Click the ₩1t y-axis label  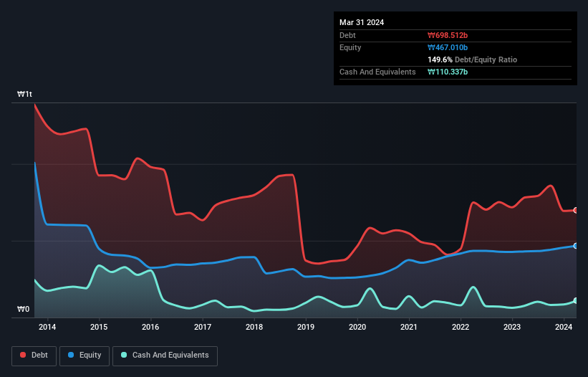(25, 94)
